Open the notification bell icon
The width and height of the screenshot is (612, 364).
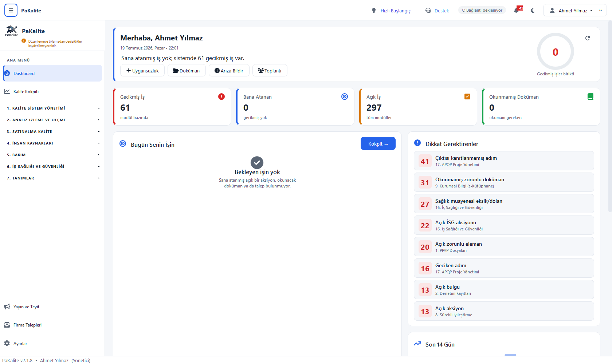(x=517, y=10)
